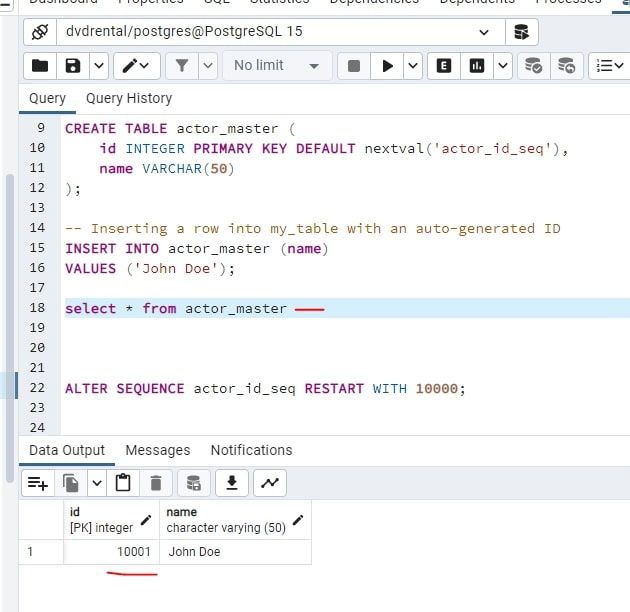Place cursor on line 18 select statement
Screen dimensions: 630x612
176,309
